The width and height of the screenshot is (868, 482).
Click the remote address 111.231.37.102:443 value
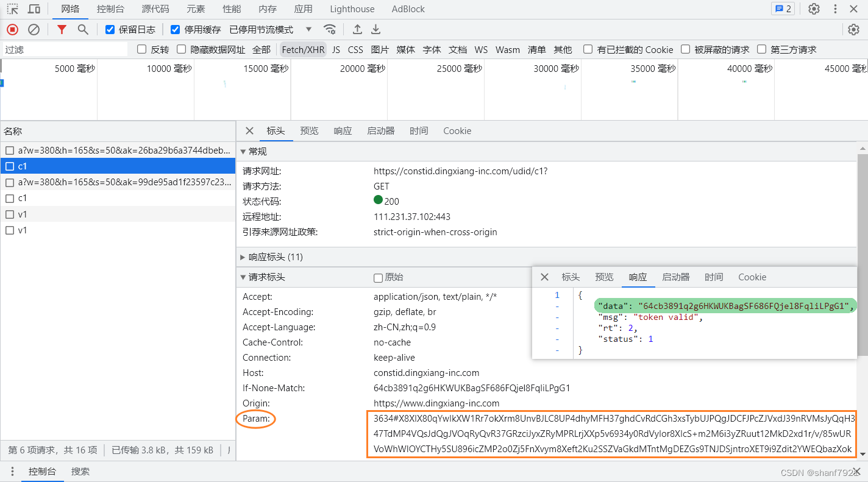pos(412,217)
